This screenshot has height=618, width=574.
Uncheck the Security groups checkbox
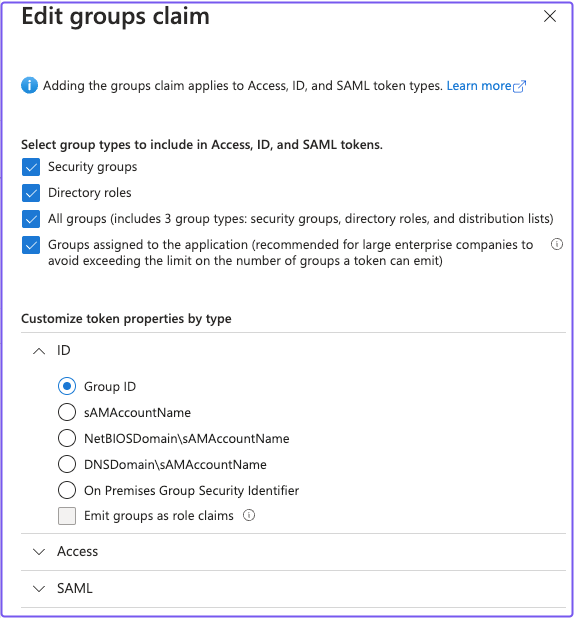(31, 167)
